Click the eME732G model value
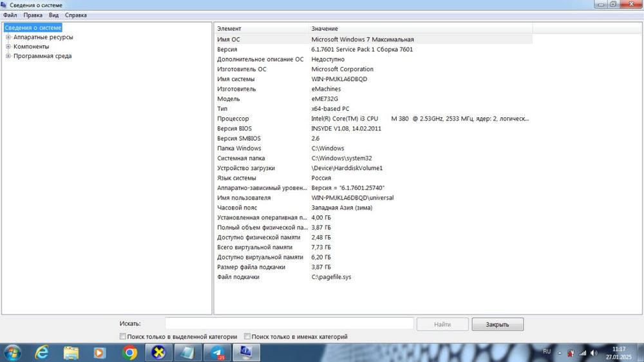The width and height of the screenshot is (644, 362). [325, 99]
